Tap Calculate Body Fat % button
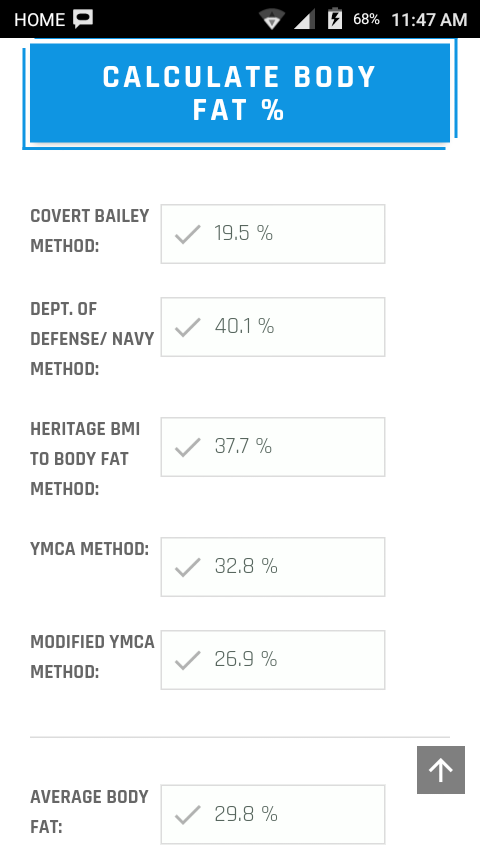This screenshot has width=480, height=854. coord(240,93)
